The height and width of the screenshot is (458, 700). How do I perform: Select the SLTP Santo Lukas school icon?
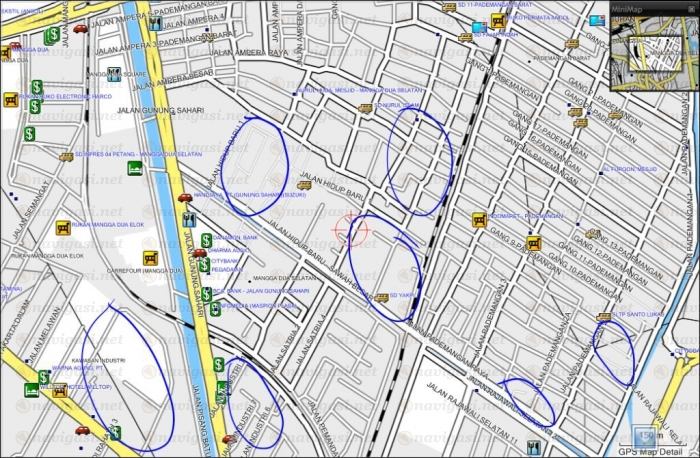click(x=602, y=319)
